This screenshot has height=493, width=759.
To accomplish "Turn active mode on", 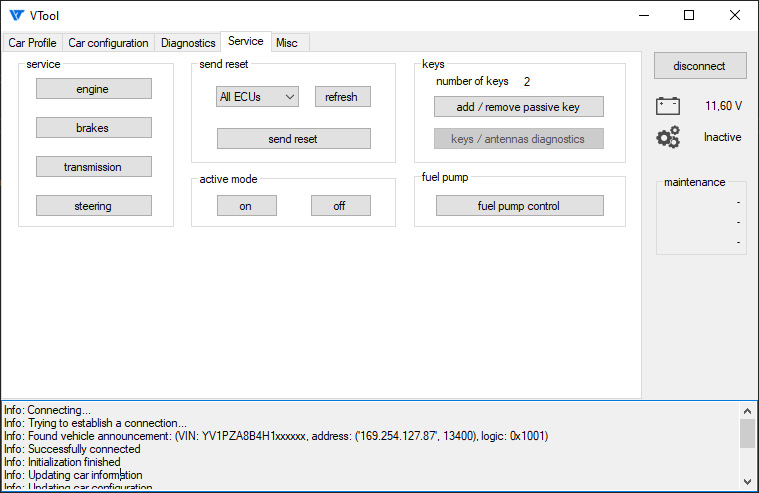I will pyautogui.click(x=247, y=206).
